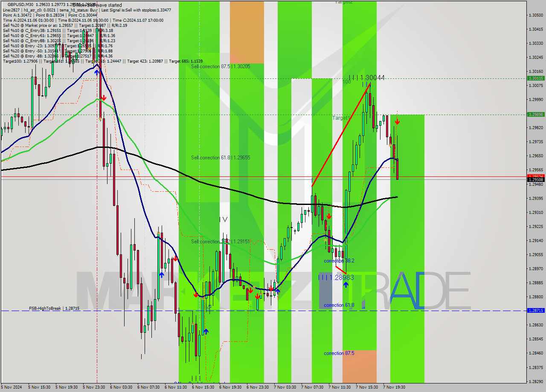Click the '7 Nov 07:30' time axis label
Screen dimensions: 546x392
(312, 387)
